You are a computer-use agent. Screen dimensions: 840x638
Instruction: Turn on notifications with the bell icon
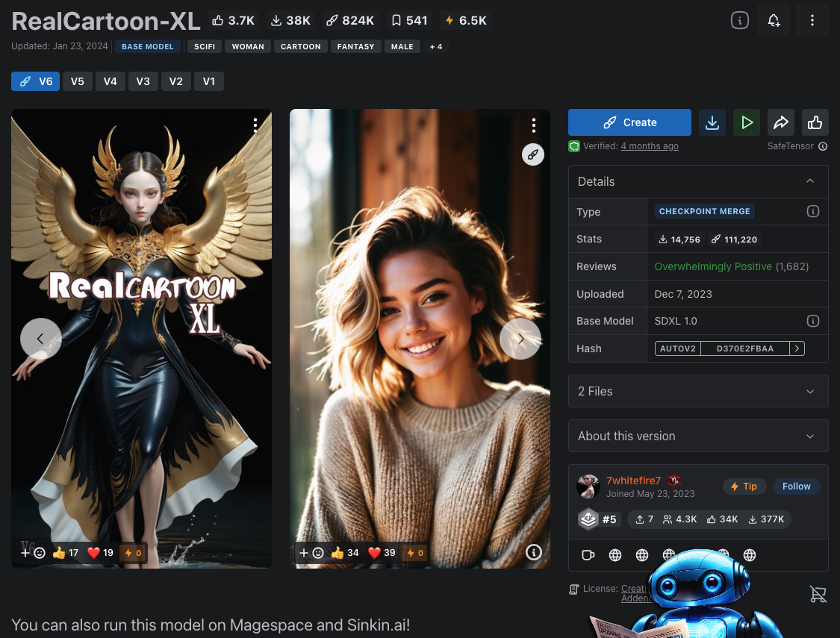[x=774, y=20]
